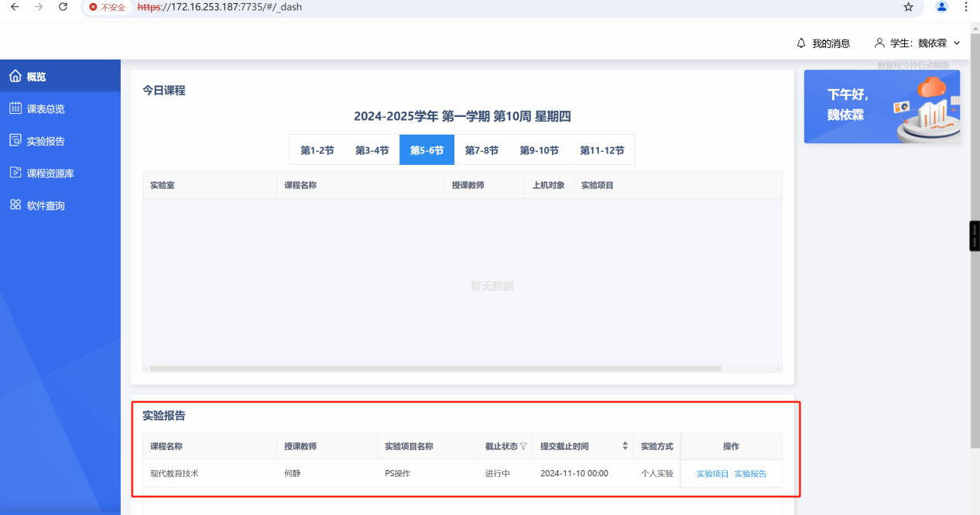Bookmark this page with the star icon

tap(908, 7)
